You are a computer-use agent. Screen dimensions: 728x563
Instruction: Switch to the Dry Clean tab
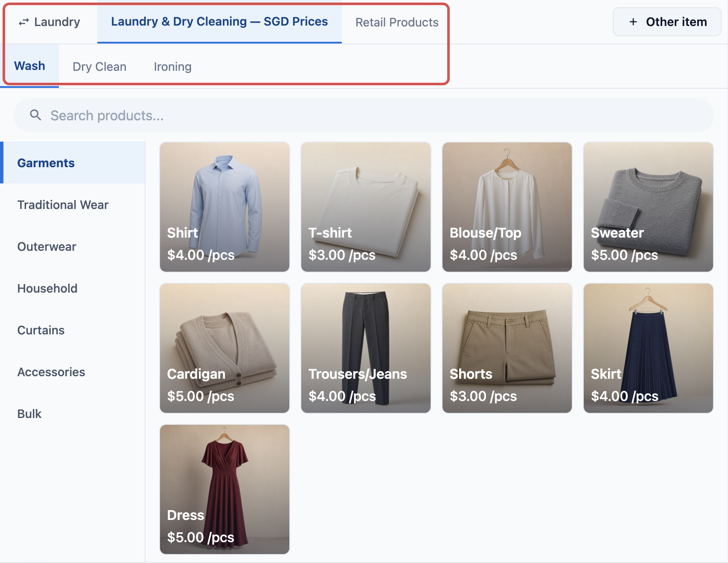click(99, 67)
